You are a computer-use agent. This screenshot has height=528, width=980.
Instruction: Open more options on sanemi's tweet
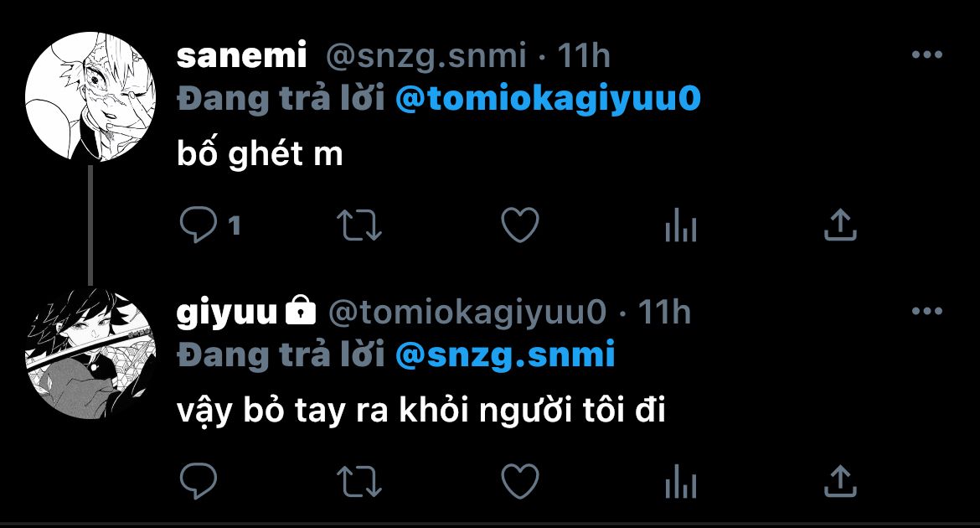point(926,55)
